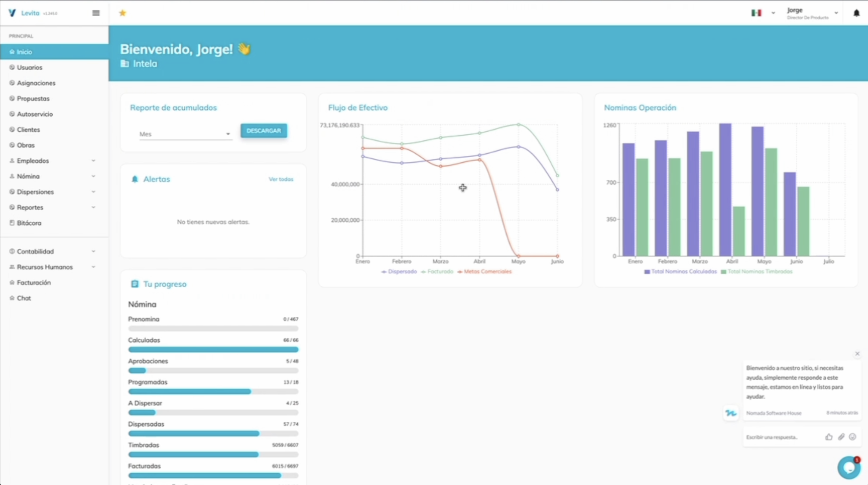
Task: Toggle the Metas Comerciales legend entry
Action: 484,272
